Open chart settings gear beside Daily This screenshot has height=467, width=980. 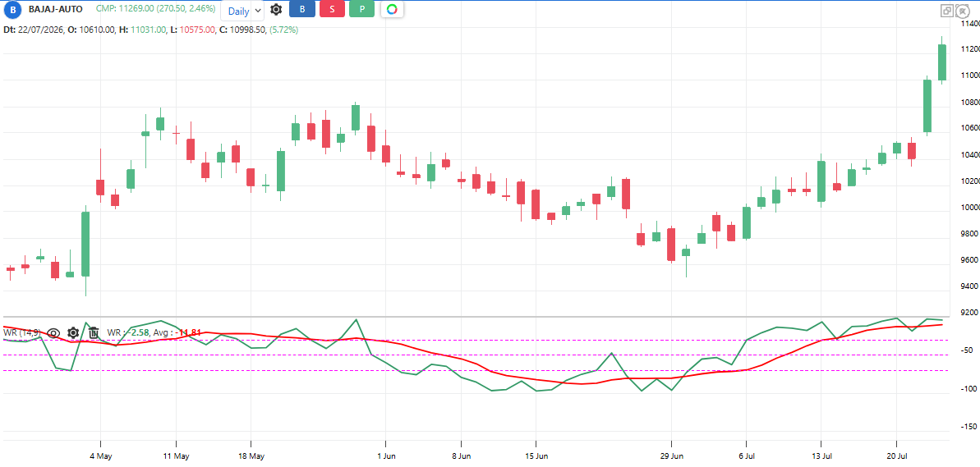click(276, 10)
